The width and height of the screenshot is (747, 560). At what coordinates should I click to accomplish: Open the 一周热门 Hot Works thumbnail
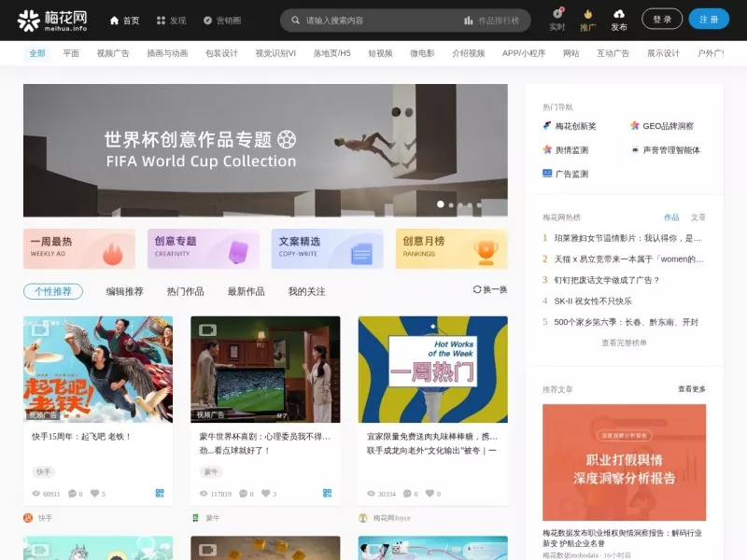pos(433,370)
